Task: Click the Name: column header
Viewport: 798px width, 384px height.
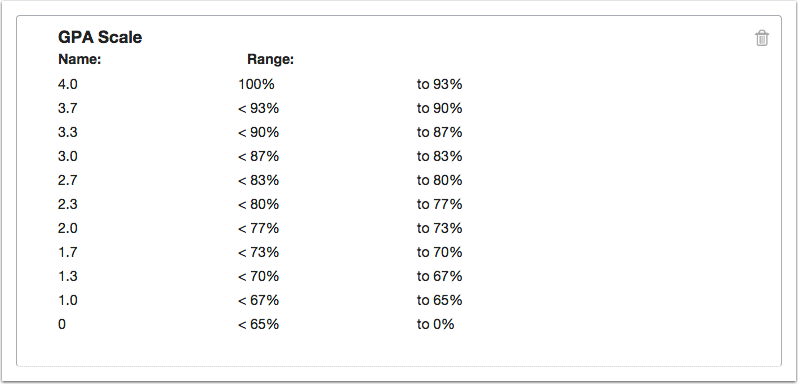Action: [80, 60]
